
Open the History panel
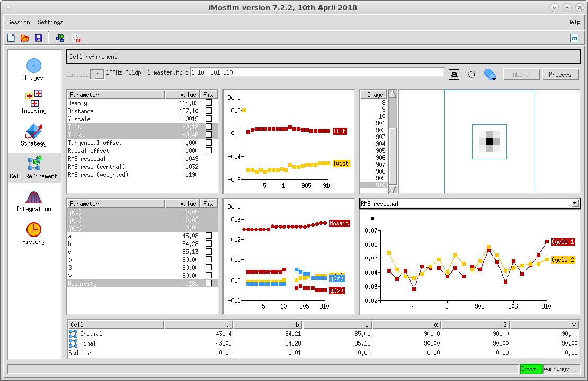point(33,233)
